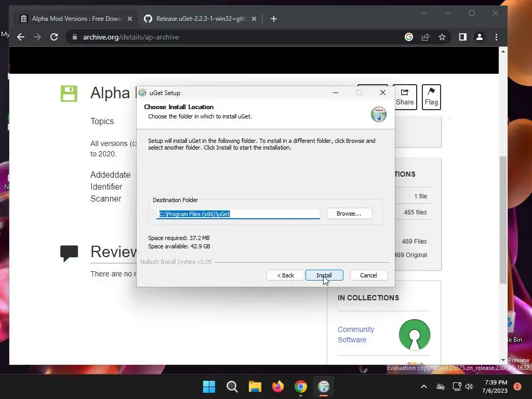Click the Google icon in the address bar

tap(409, 37)
